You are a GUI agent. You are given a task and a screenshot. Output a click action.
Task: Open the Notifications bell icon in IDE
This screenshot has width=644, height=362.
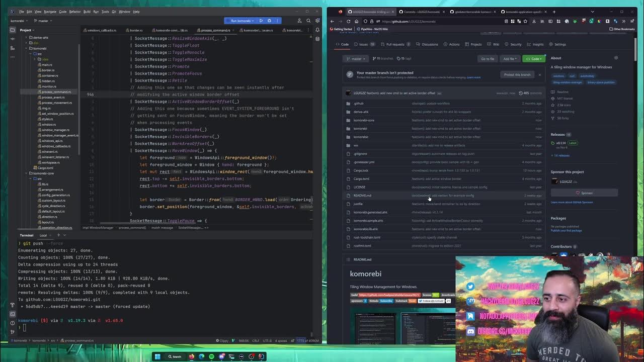(x=317, y=30)
